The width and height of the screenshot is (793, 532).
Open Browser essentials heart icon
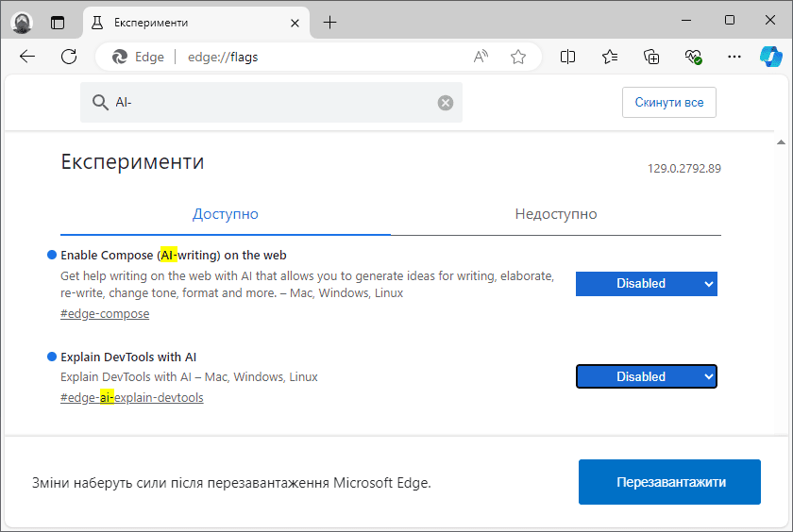(x=693, y=57)
